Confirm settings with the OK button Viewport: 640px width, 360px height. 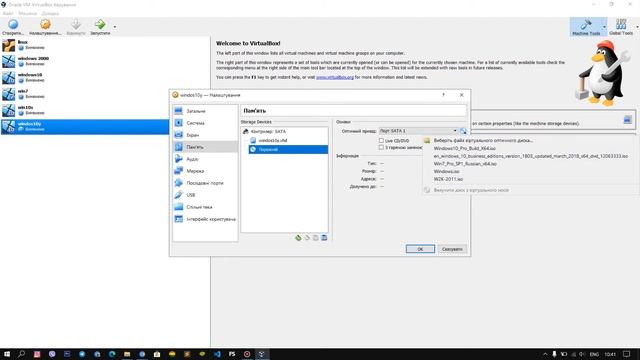pos(420,249)
